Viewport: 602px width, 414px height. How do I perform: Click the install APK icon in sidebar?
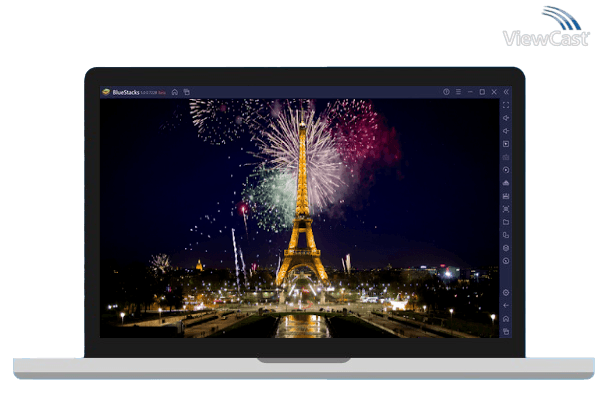pos(506,183)
